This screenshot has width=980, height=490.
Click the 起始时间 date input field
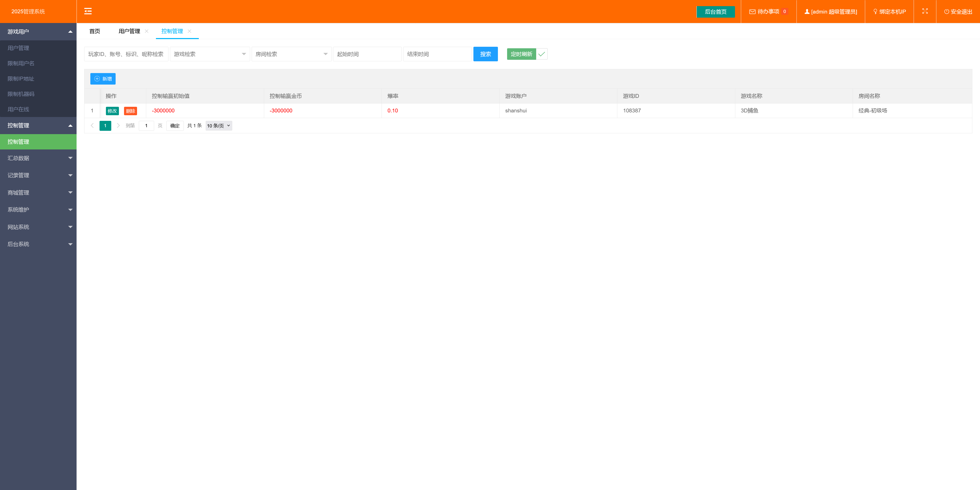pos(367,54)
